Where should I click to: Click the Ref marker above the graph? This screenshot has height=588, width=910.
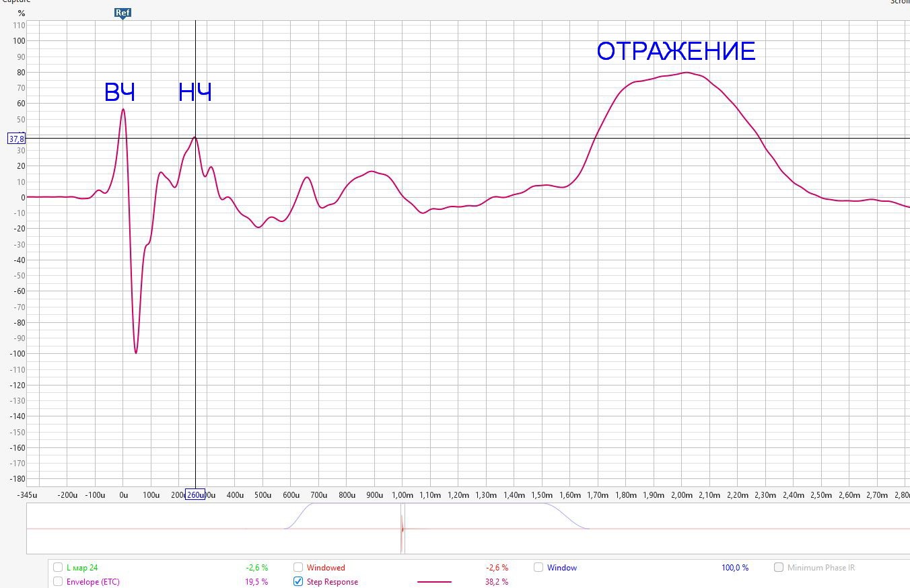123,12
